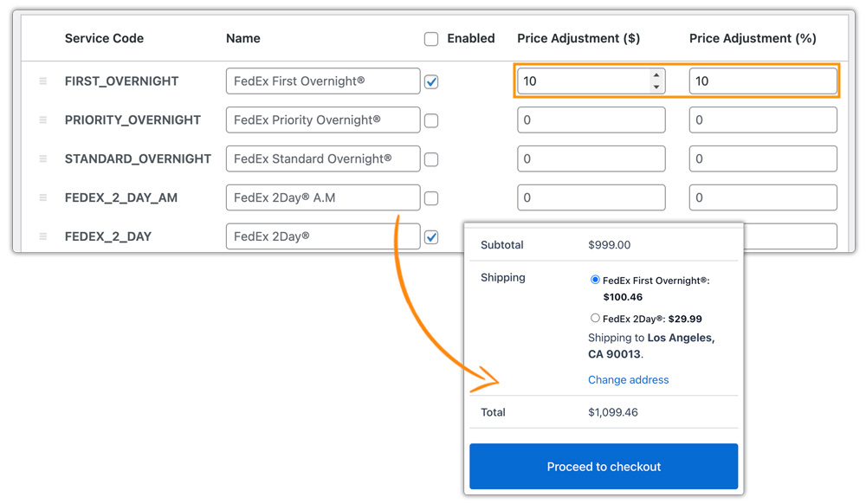Select the FedEx First Overnight shipping option
Viewport: 866px width, 504px height.
[x=595, y=279]
